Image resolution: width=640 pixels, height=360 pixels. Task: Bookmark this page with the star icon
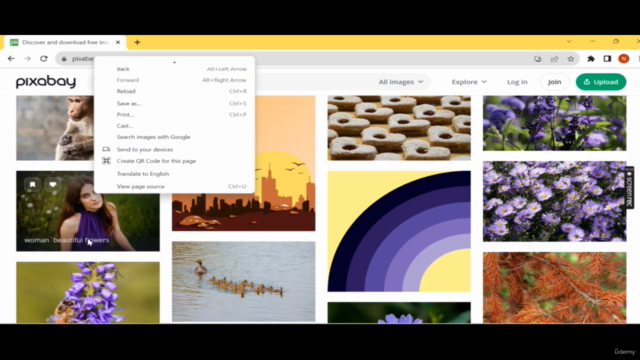point(571,59)
